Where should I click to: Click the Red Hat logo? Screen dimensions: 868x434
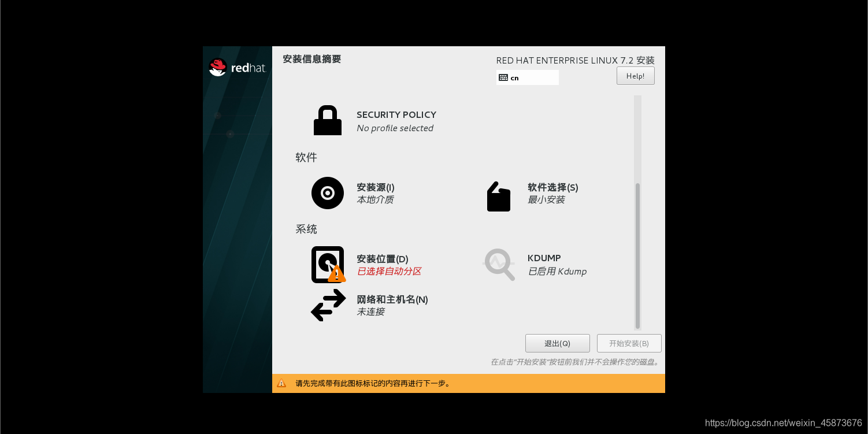[237, 68]
